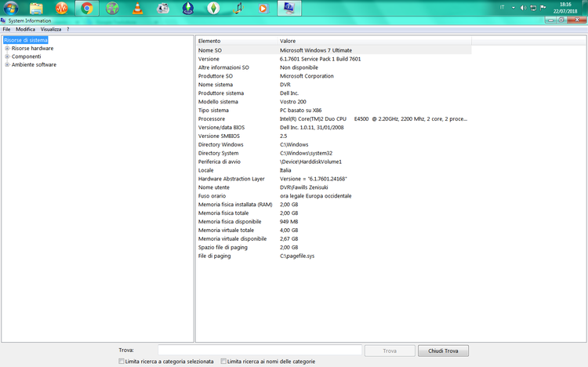The image size is (588, 367).
Task: Select the Nome utente row
Action: click(334, 187)
